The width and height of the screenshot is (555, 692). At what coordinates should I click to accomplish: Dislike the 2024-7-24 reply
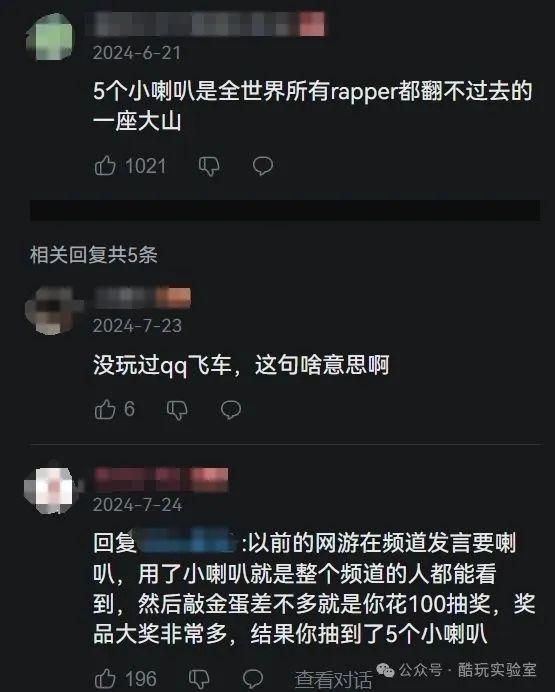[199, 679]
